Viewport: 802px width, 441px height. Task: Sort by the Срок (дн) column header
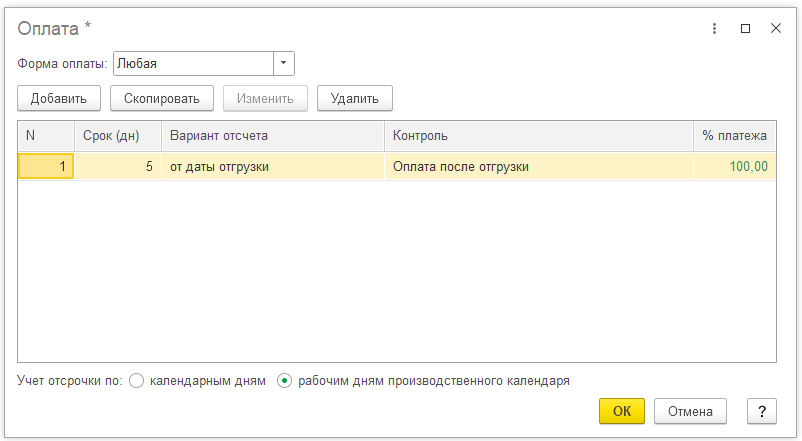click(x=118, y=136)
